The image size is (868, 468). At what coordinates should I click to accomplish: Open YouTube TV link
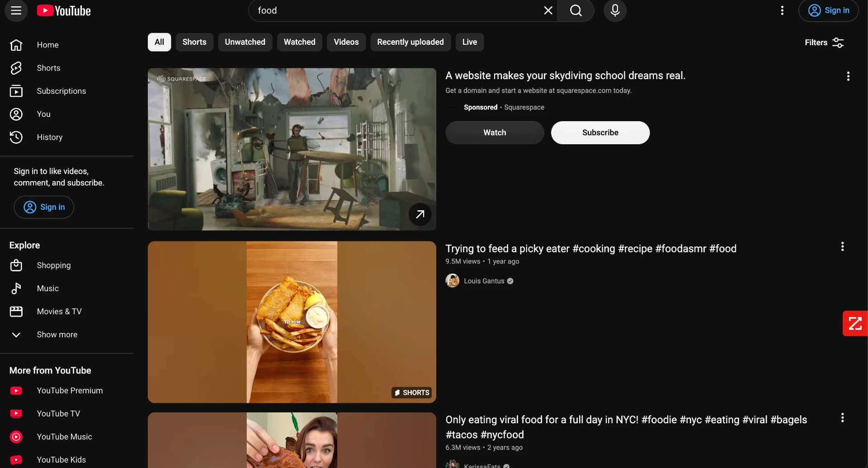click(x=67, y=414)
